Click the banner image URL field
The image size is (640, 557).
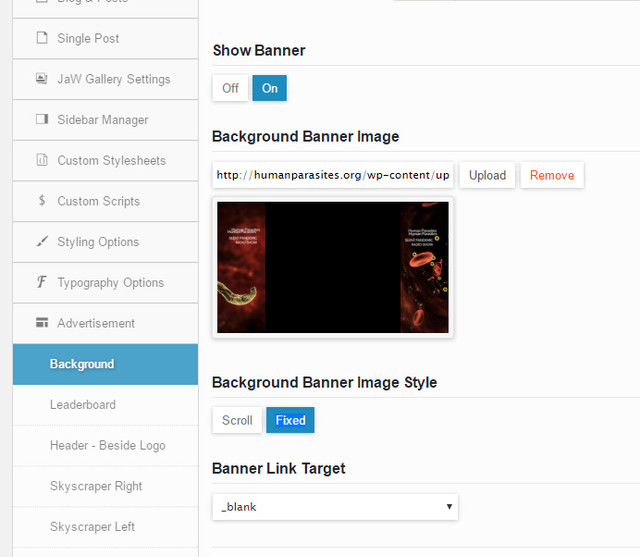click(332, 175)
